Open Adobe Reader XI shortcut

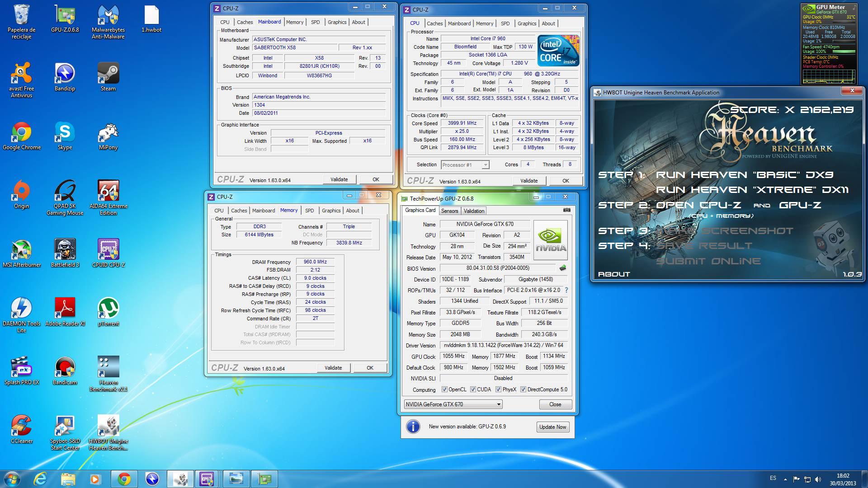coord(65,312)
